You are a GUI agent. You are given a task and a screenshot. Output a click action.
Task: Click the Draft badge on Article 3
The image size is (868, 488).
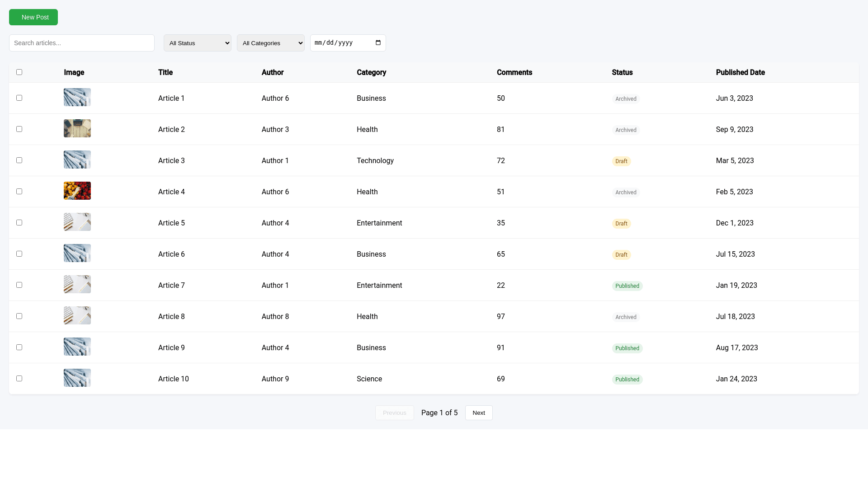[621, 161]
